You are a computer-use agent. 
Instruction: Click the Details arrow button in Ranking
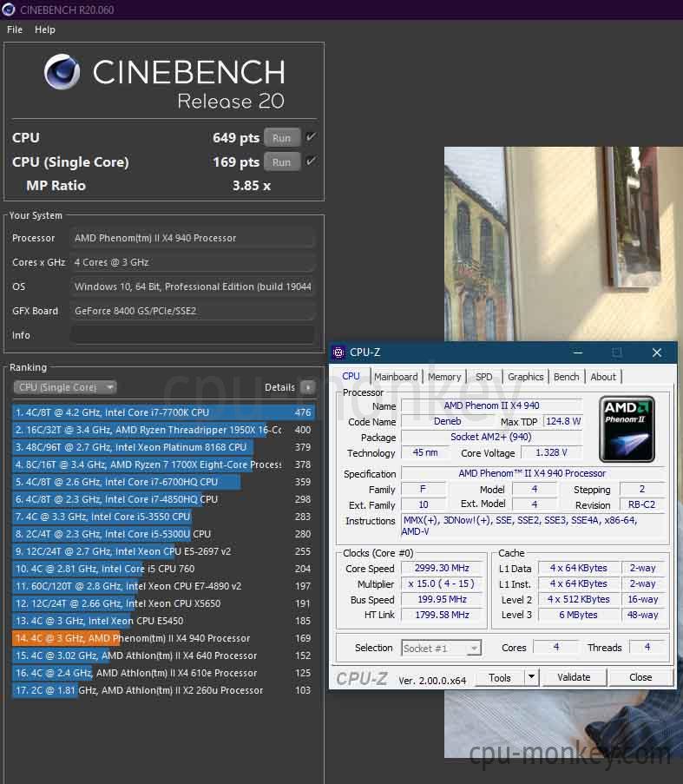[308, 387]
